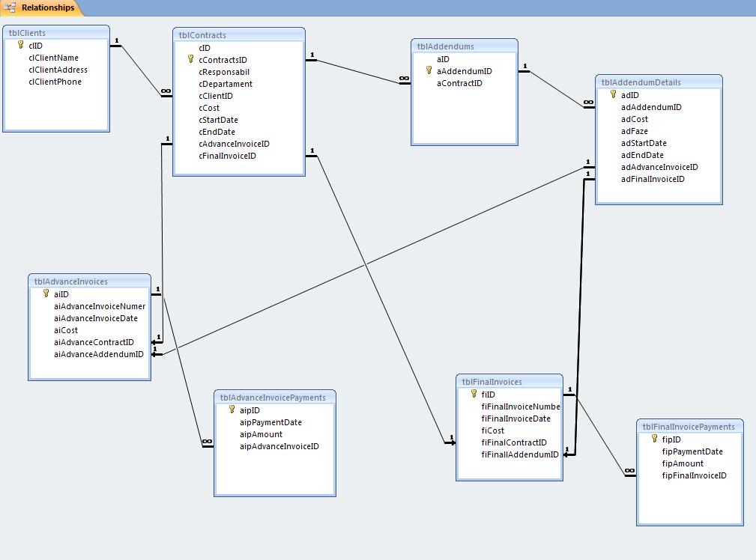Screen dimensions: 756x560
Task: Click the key icon beside fiID
Action: (x=474, y=394)
